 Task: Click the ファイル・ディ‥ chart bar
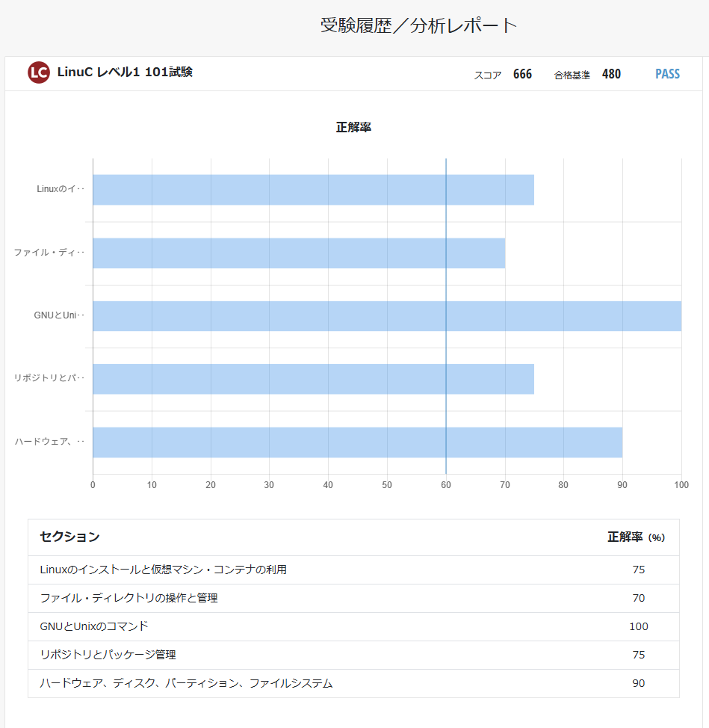(299, 253)
